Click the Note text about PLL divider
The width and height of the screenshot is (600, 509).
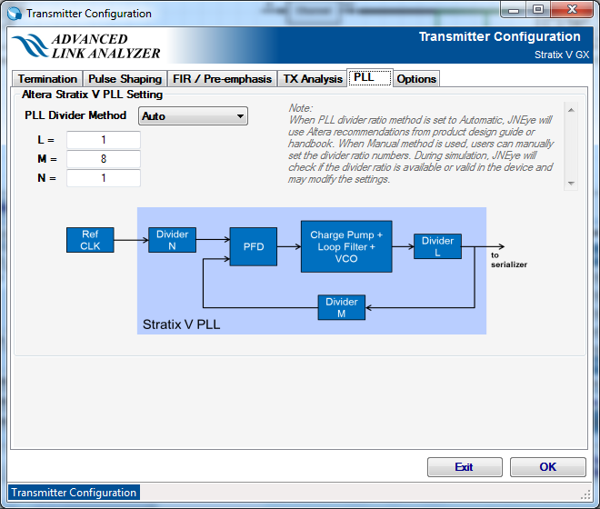click(421, 144)
